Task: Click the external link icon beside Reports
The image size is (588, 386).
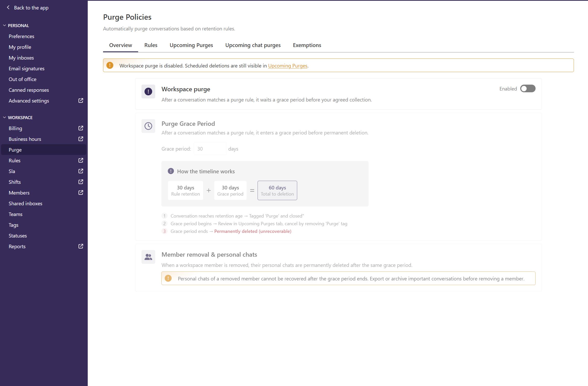Action: pyautogui.click(x=81, y=246)
